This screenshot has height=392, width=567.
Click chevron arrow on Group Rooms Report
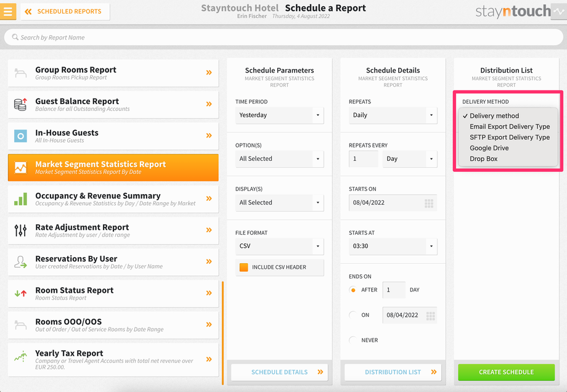coord(209,72)
